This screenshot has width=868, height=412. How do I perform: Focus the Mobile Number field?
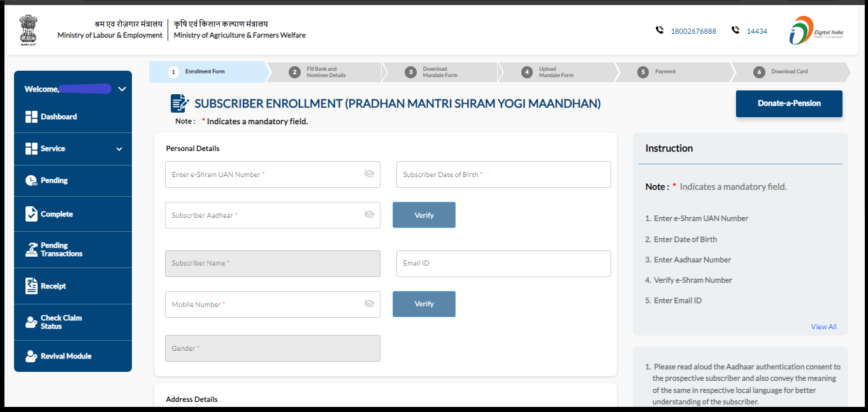[x=273, y=304]
